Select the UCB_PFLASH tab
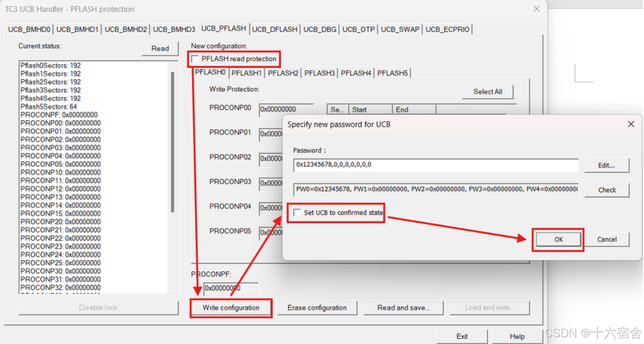Viewport: 644px width, 344px height. point(223,28)
